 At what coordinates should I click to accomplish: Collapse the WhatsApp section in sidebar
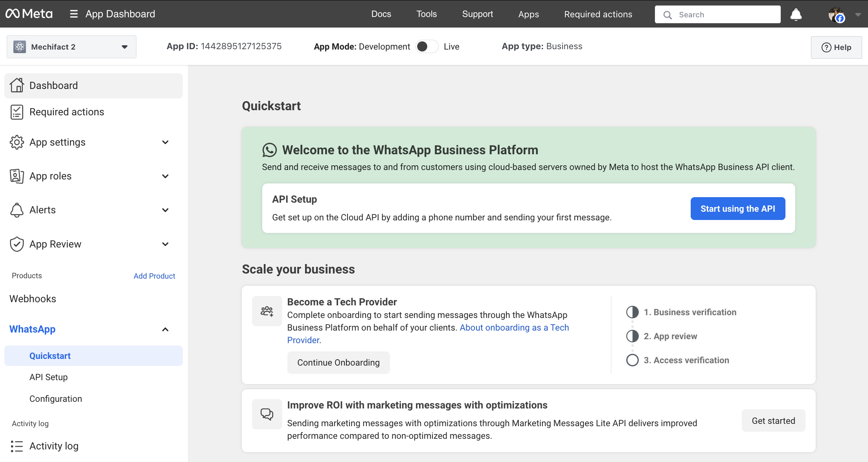tap(166, 329)
